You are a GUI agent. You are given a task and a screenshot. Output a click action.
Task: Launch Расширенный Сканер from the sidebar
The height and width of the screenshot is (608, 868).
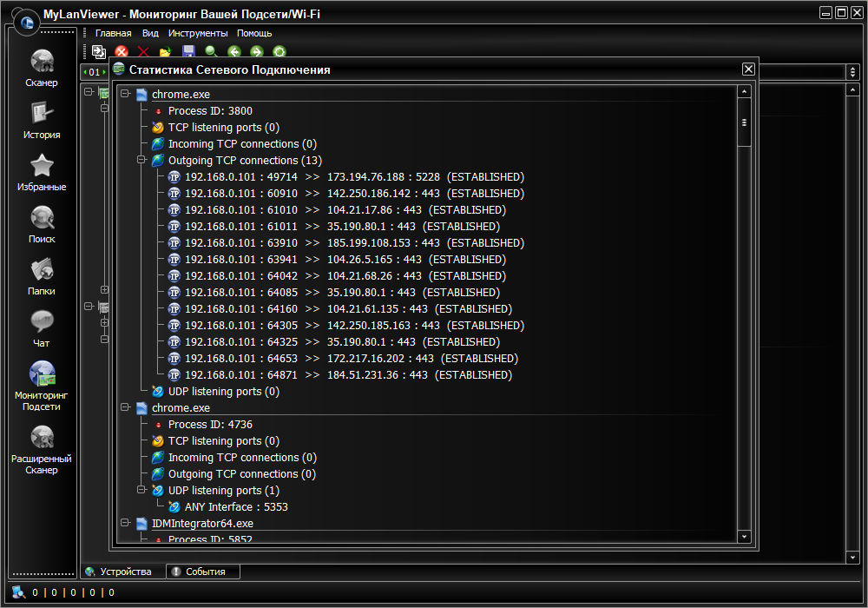(x=42, y=450)
